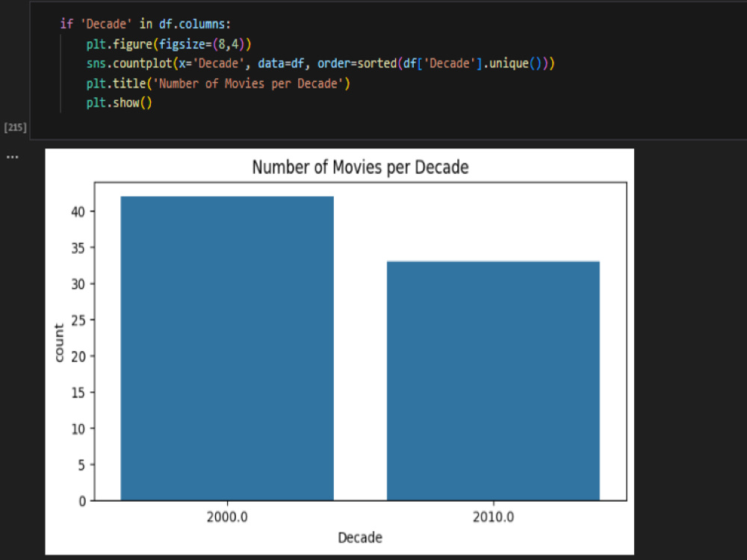Click the y-axis tick value 15
The image size is (747, 560).
pyautogui.click(x=78, y=393)
